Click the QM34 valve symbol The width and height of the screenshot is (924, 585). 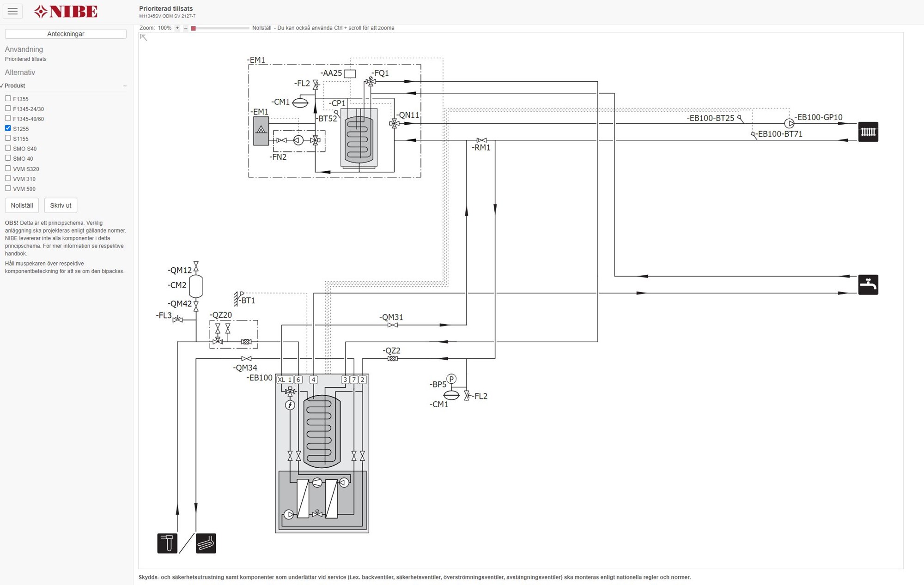[246, 359]
